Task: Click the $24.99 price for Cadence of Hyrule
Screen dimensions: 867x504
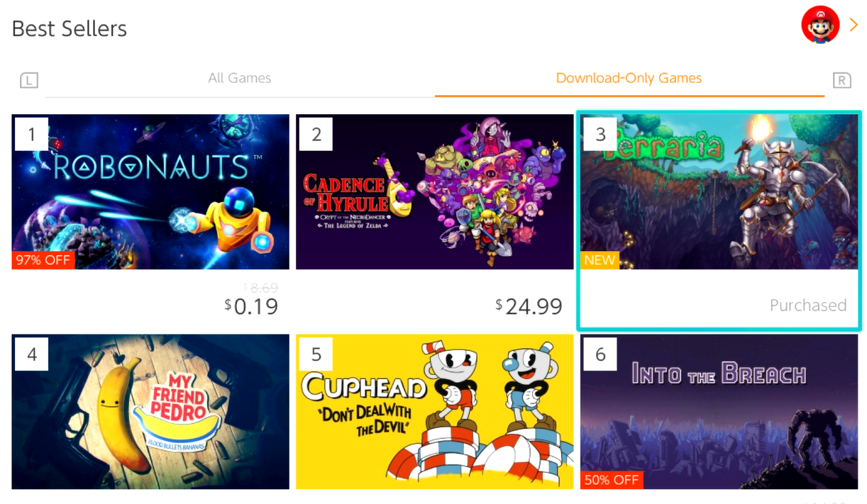Action: tap(529, 306)
